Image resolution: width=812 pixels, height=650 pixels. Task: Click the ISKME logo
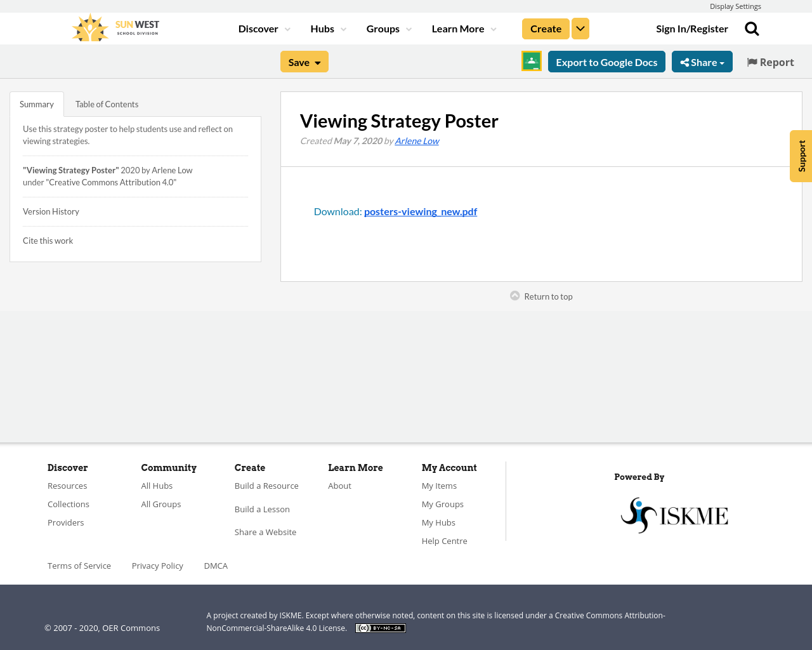coord(674,514)
